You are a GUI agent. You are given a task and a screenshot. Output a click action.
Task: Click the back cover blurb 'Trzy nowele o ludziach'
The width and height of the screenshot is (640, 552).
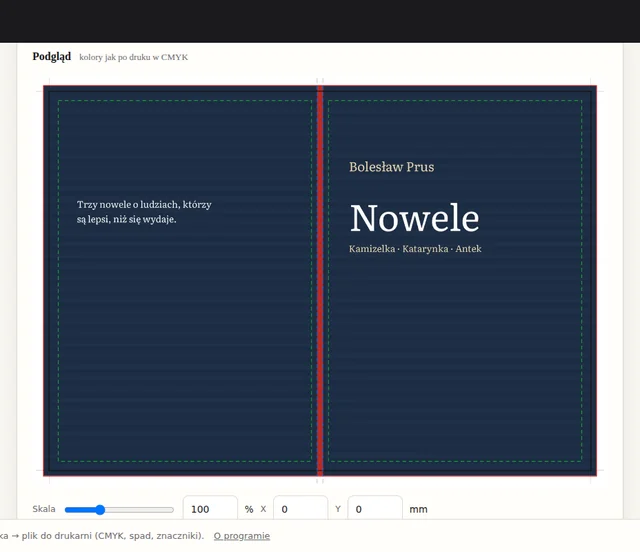coord(144,211)
